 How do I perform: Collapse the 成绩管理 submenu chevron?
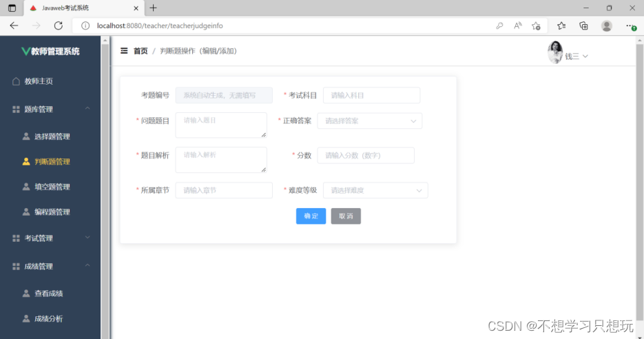[x=87, y=265]
